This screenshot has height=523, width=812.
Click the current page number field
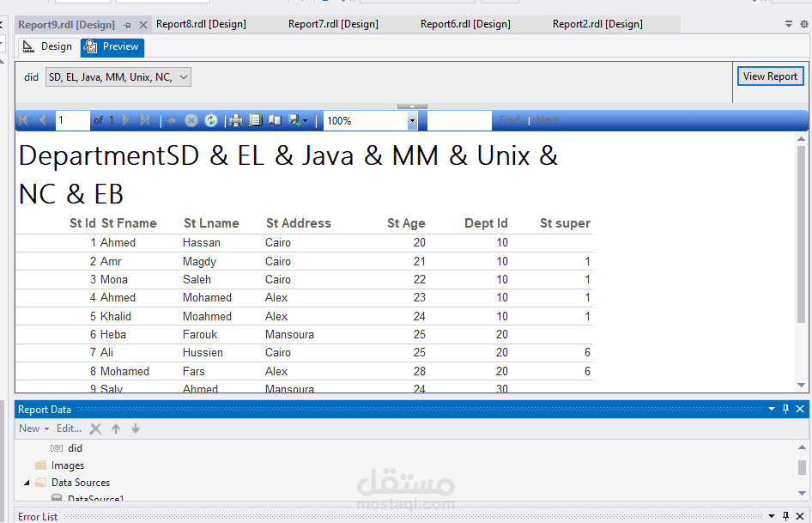[72, 120]
